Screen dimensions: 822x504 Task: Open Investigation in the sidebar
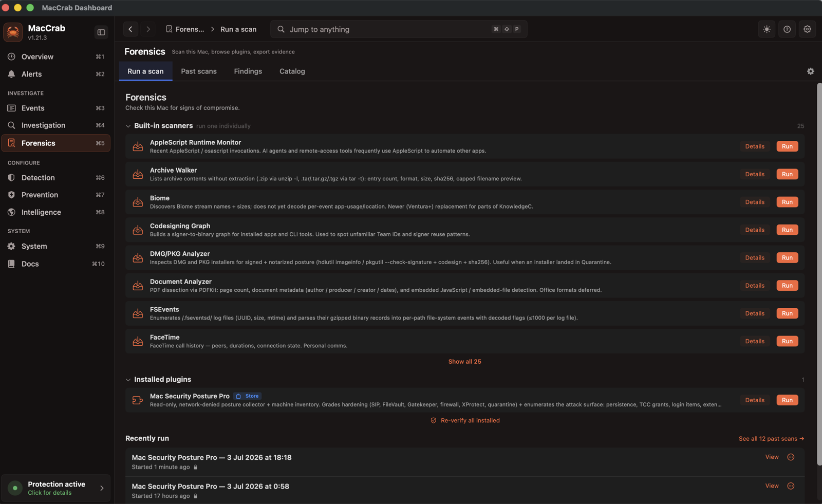click(x=56, y=125)
